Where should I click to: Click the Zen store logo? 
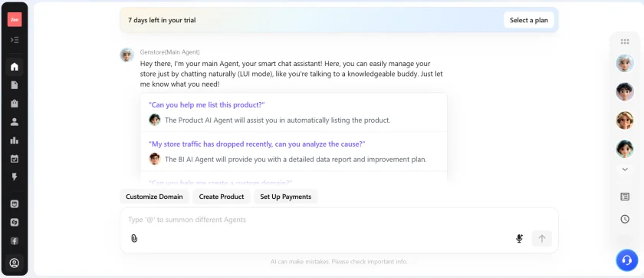pyautogui.click(x=15, y=19)
